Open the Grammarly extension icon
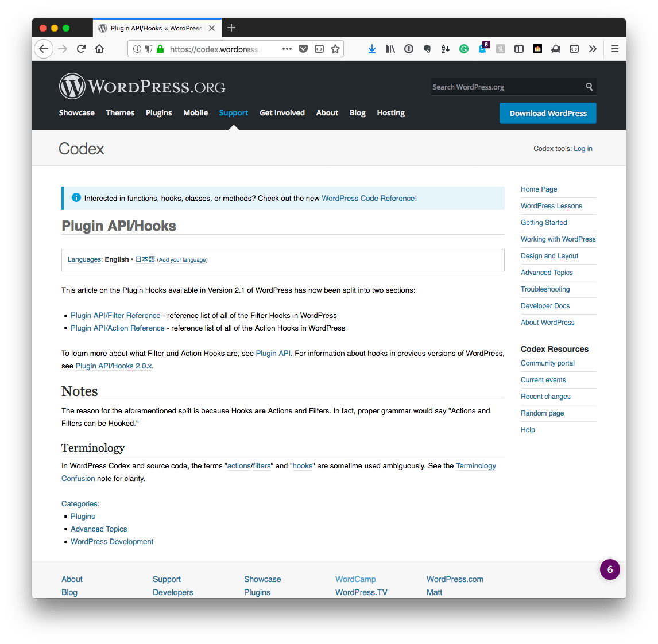 463,49
